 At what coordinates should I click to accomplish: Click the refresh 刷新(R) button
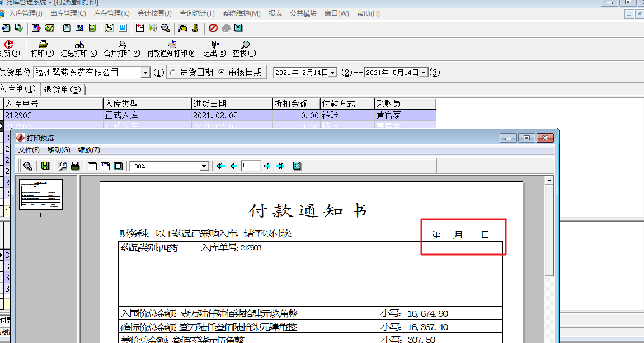pyautogui.click(x=9, y=49)
